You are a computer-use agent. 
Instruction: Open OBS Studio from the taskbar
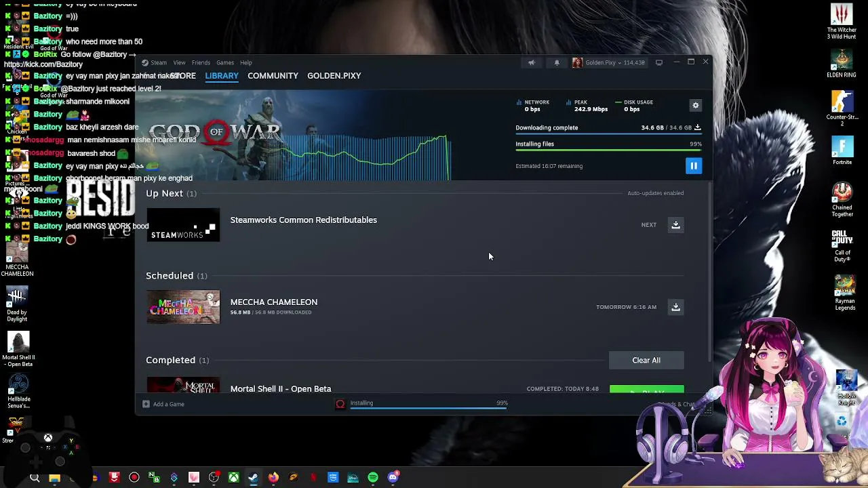pyautogui.click(x=214, y=478)
